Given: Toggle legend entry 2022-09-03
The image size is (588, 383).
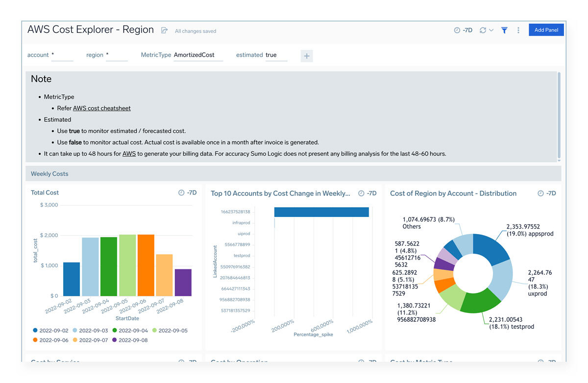Looking at the screenshot, I should 91,331.
